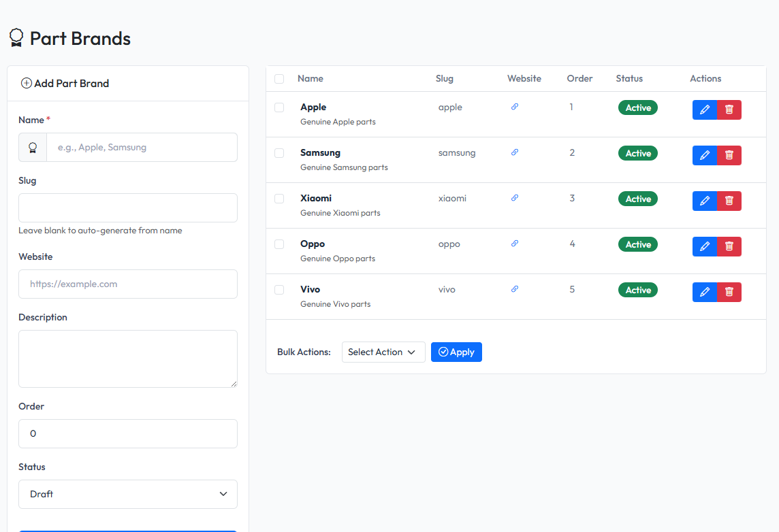779x532 pixels.
Task: Select the Oppo row checkbox
Action: [279, 244]
